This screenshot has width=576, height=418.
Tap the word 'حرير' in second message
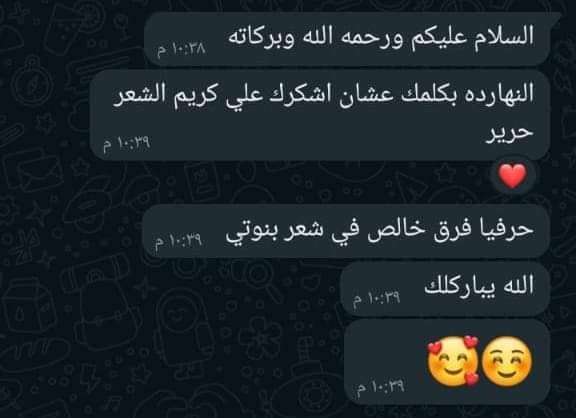click(x=510, y=133)
